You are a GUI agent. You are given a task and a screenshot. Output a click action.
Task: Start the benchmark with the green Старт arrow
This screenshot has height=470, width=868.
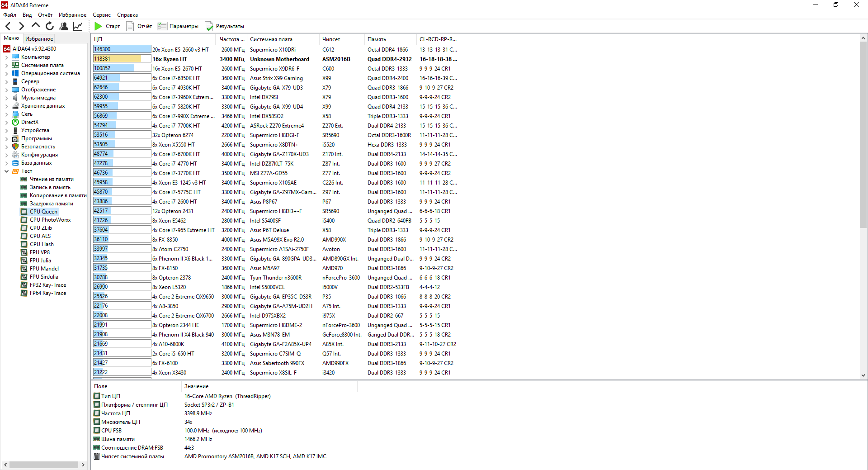(98, 26)
